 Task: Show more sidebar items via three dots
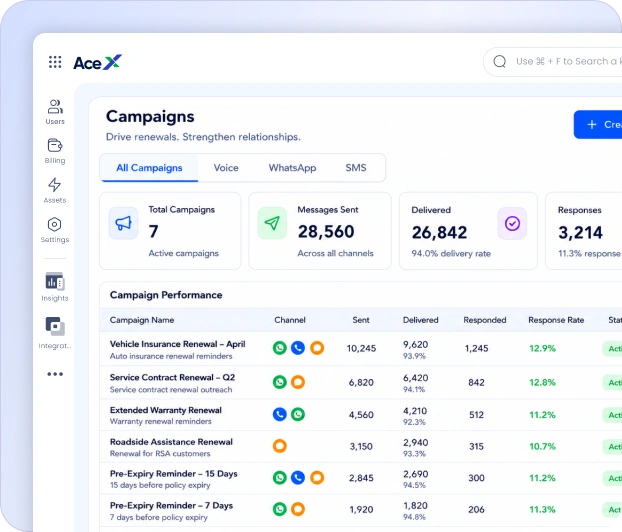pyautogui.click(x=55, y=374)
